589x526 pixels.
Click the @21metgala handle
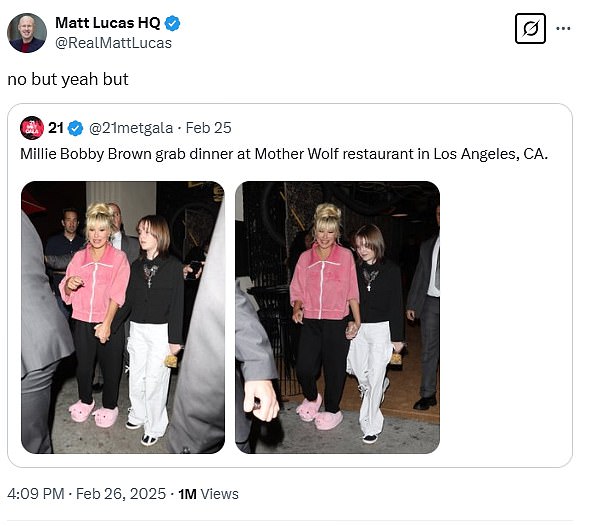click(x=131, y=128)
